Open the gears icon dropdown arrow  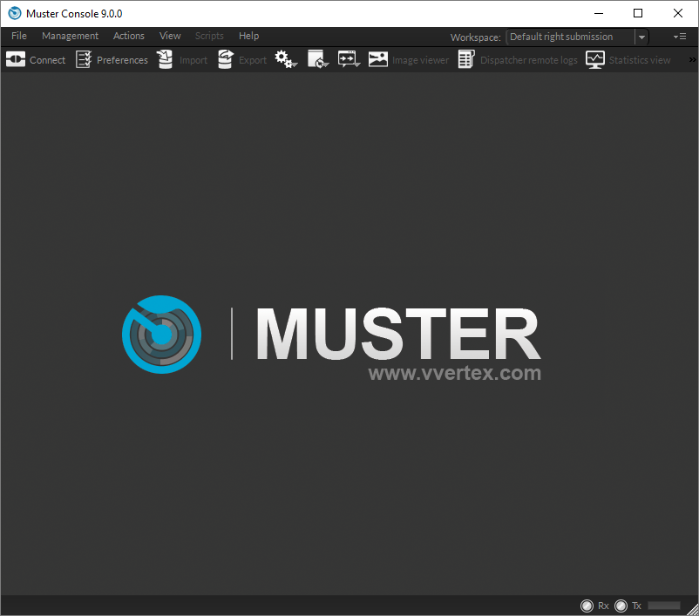point(295,64)
